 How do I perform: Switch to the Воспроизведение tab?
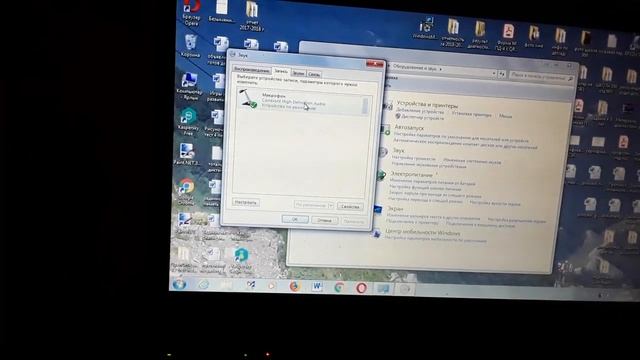coord(251,70)
